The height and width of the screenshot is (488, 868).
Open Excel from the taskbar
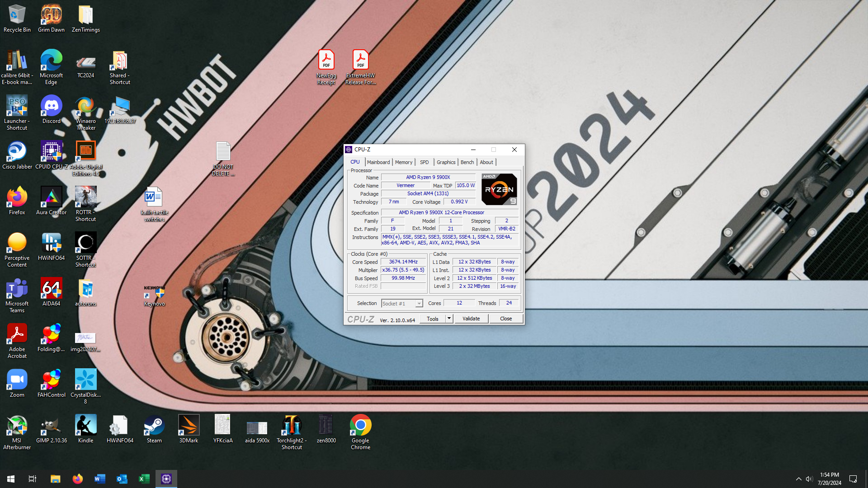pyautogui.click(x=144, y=479)
